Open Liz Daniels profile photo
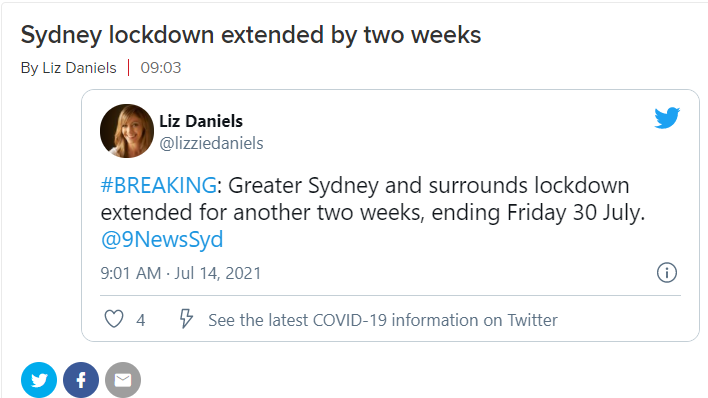This screenshot has width=708, height=398. (x=127, y=131)
